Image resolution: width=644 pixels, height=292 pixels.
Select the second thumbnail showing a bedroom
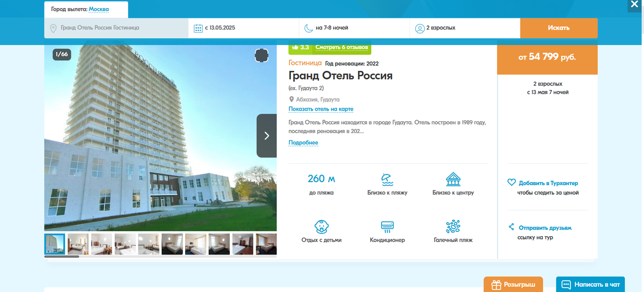(78, 244)
